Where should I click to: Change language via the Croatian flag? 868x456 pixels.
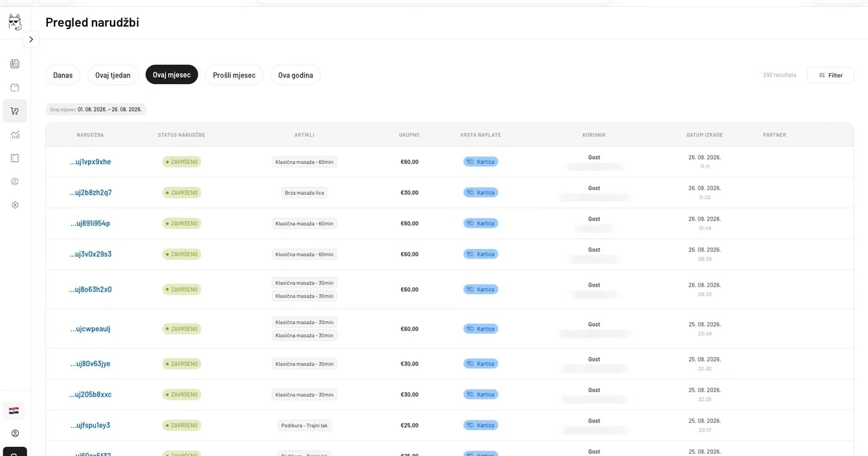point(14,411)
